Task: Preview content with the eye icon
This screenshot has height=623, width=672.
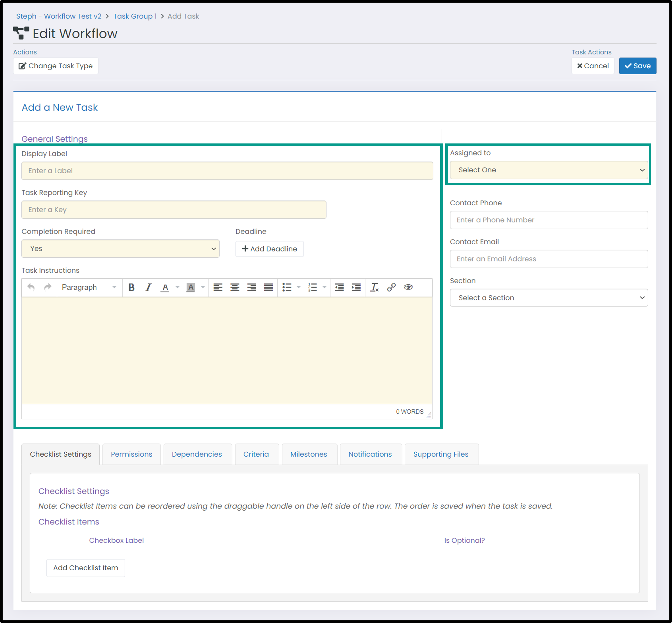Action: click(408, 287)
